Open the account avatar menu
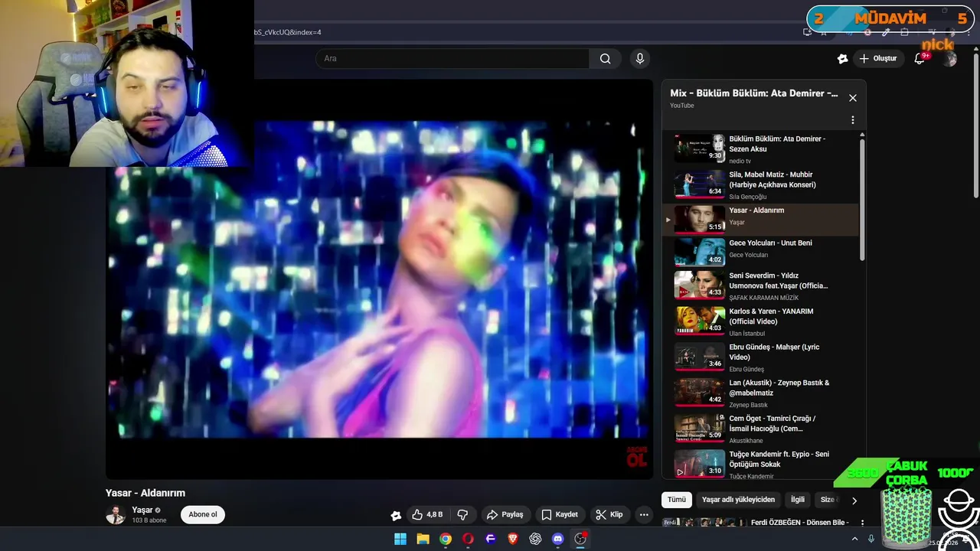Screen dimensions: 980x551 (949, 59)
